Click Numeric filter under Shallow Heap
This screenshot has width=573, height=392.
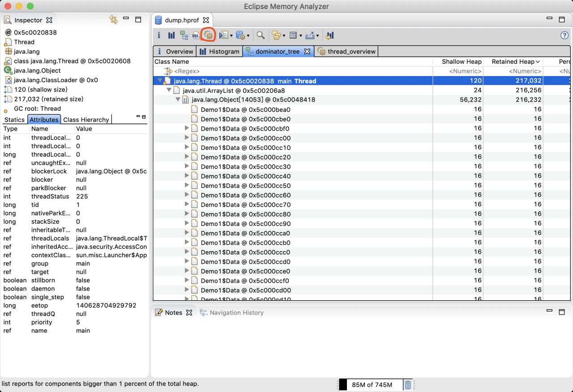point(458,71)
